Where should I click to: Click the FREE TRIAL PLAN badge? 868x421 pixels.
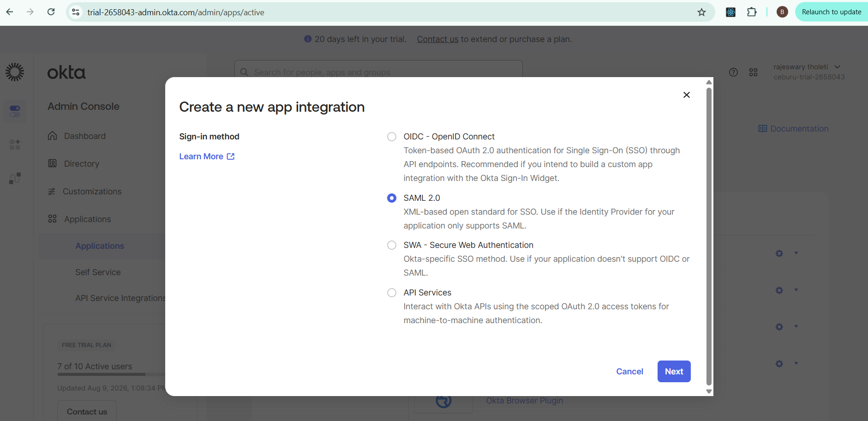pos(87,345)
